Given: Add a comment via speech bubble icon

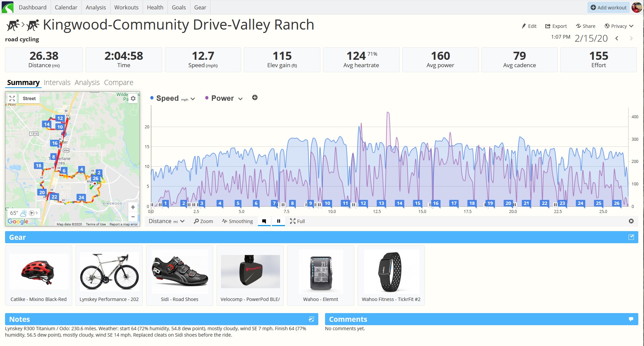Looking at the screenshot, I should click(x=631, y=319).
